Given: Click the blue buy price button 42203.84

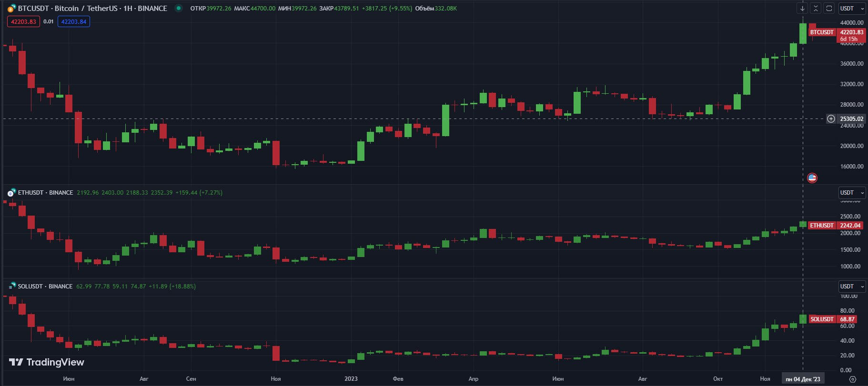Looking at the screenshot, I should [x=74, y=21].
